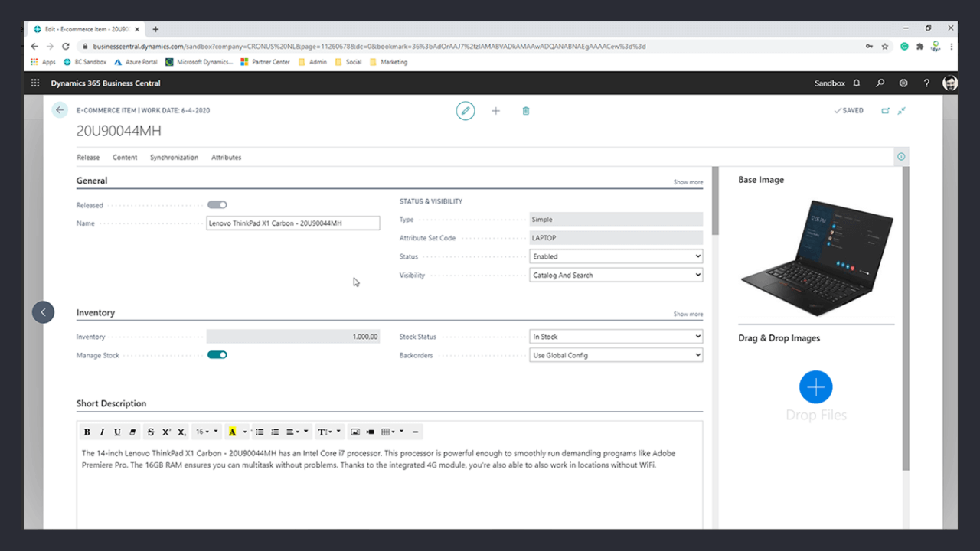Click the blue plus Drop Files button
This screenshot has width=980, height=551.
pyautogui.click(x=815, y=387)
